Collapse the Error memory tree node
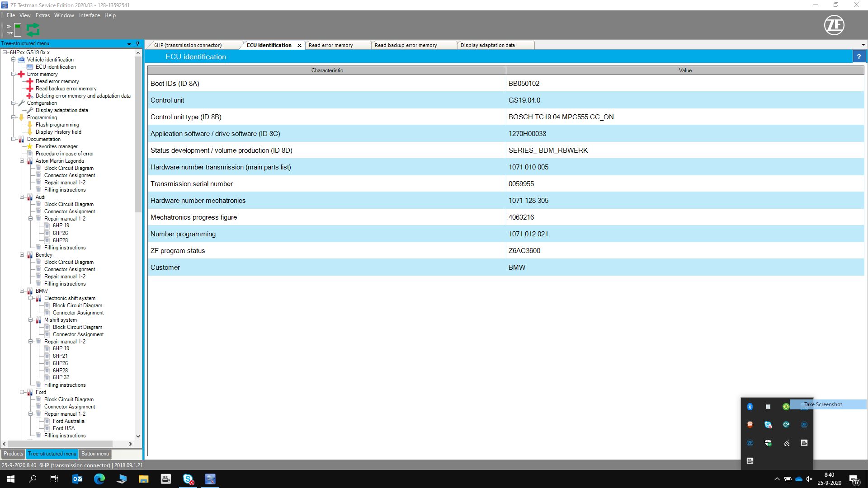This screenshot has width=868, height=488. pos(14,74)
